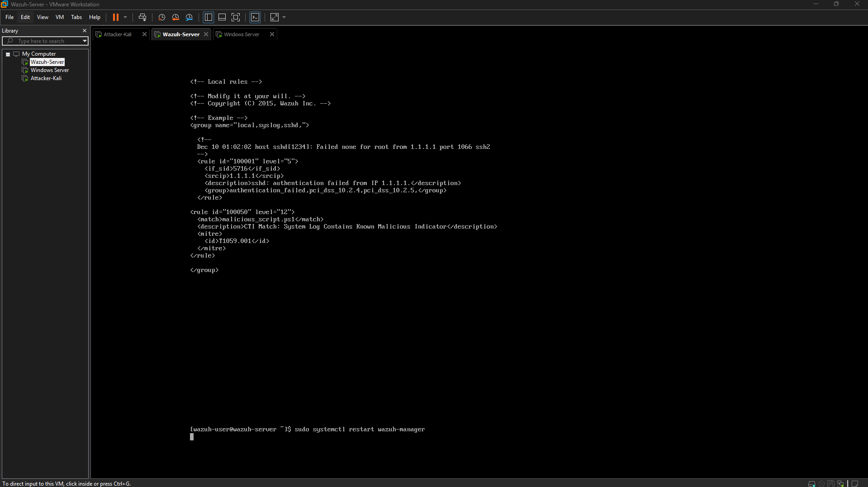Toggle the library sidebar visibility
This screenshot has height=487, width=868.
coord(209,17)
